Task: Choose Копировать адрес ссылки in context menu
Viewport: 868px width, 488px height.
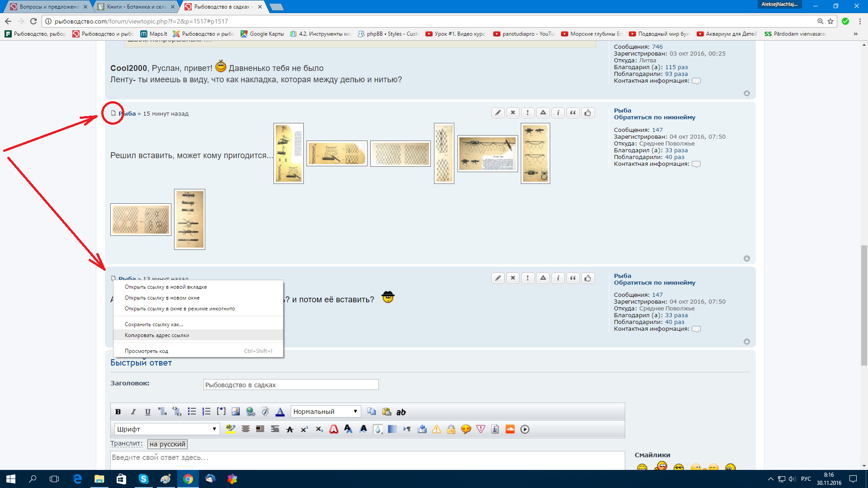Action: tap(157, 335)
